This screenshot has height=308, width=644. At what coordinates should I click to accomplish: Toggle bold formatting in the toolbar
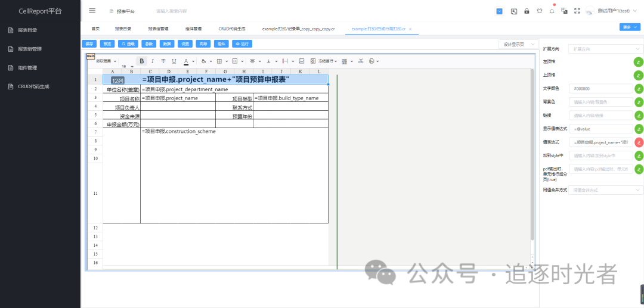(x=142, y=61)
